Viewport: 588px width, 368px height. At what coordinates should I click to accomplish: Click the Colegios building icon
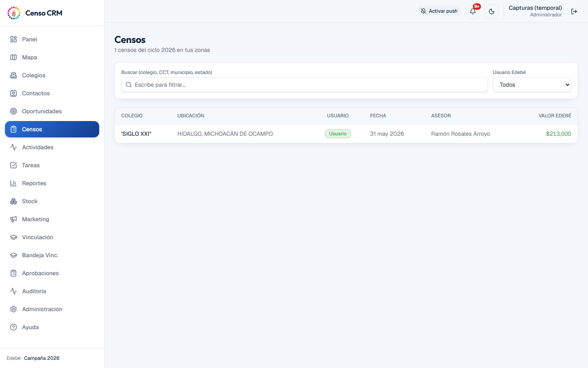click(x=13, y=75)
